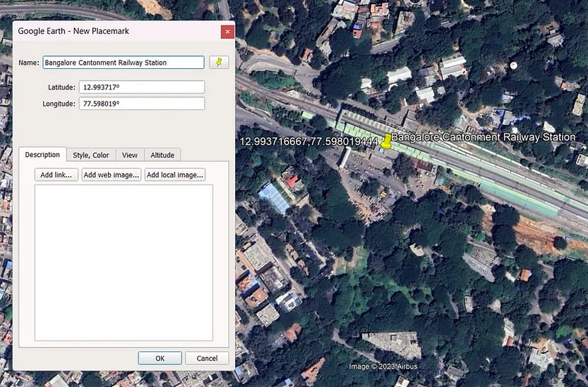The image size is (588, 387).
Task: Select the Description tab
Action: pyautogui.click(x=43, y=155)
